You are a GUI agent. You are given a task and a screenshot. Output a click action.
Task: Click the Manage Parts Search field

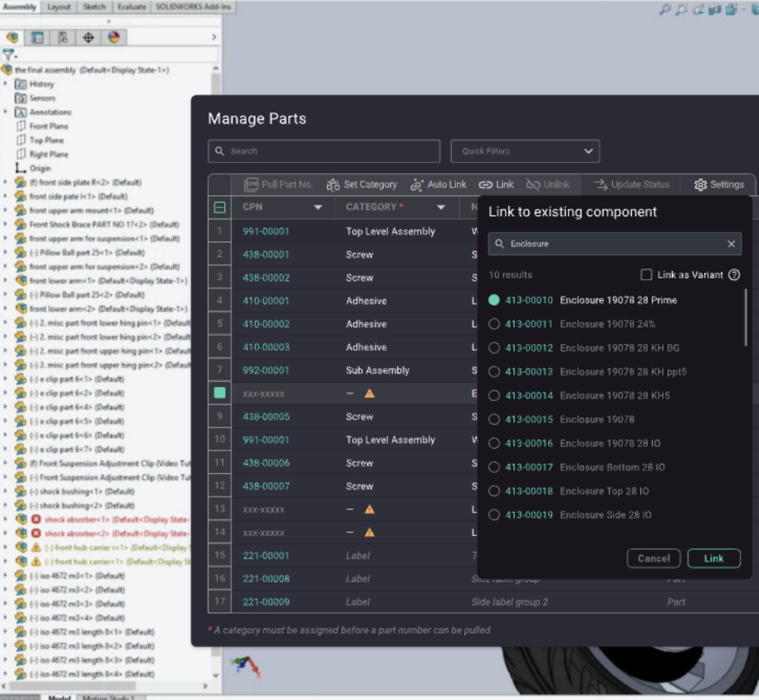324,151
